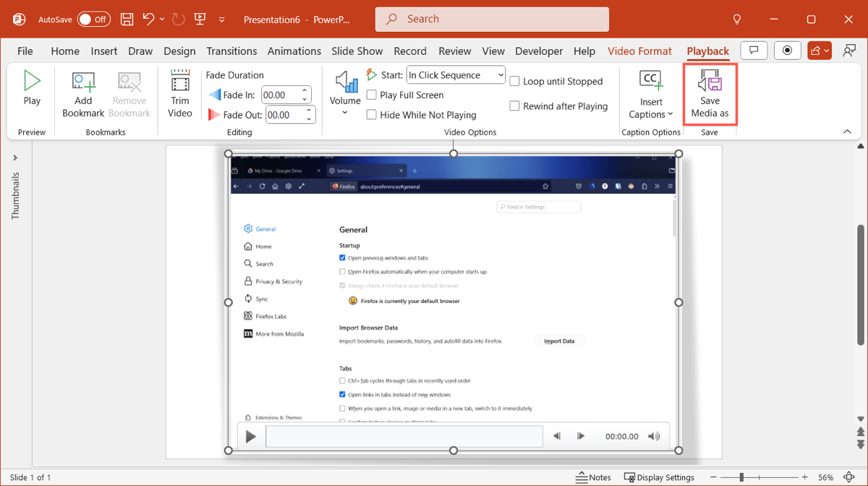Open the Help tab
The height and width of the screenshot is (486, 868).
[x=584, y=51]
